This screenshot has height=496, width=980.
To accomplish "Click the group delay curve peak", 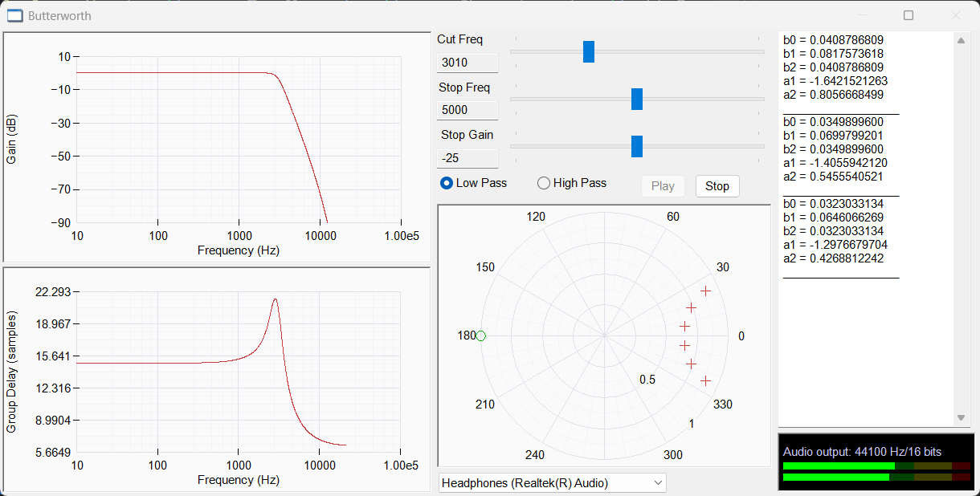I will tap(276, 299).
